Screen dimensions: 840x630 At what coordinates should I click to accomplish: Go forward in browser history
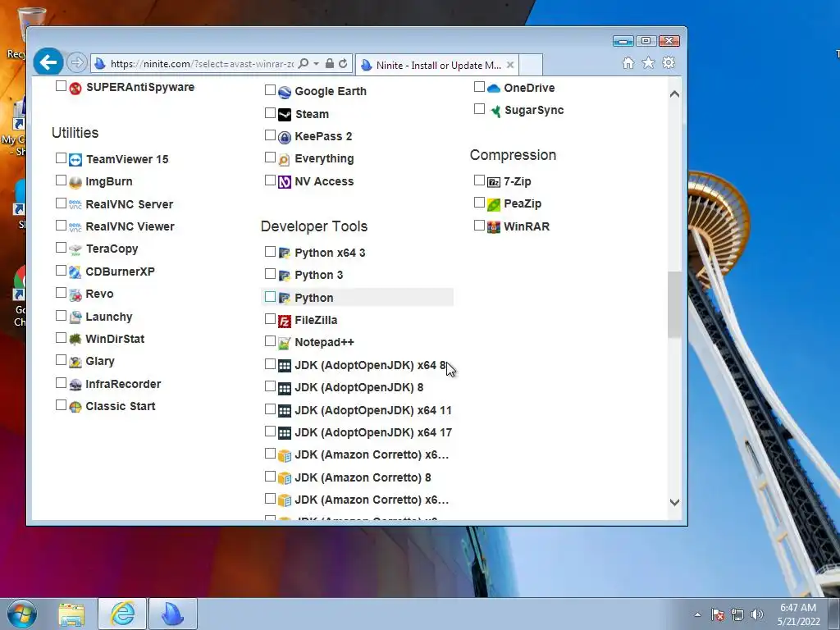[77, 63]
